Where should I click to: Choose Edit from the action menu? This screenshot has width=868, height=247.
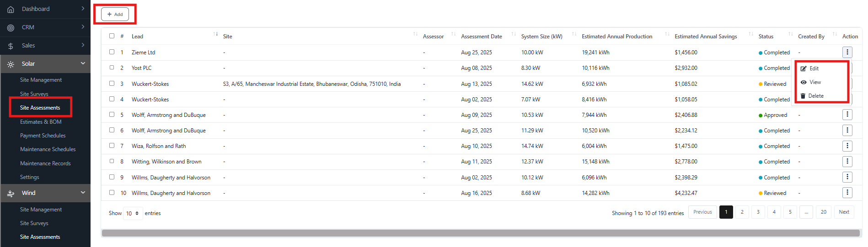point(814,68)
